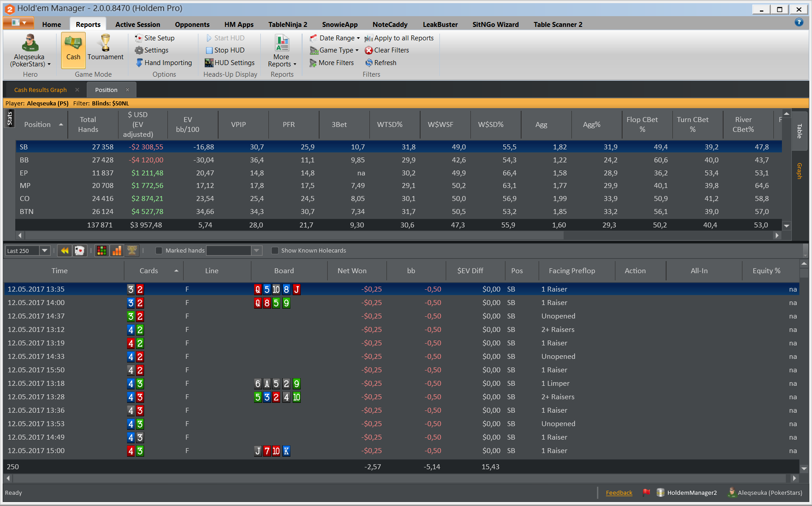Viewport: 812px width, 506px height.
Task: Click the yellow rewind arrows icon
Action: point(65,251)
